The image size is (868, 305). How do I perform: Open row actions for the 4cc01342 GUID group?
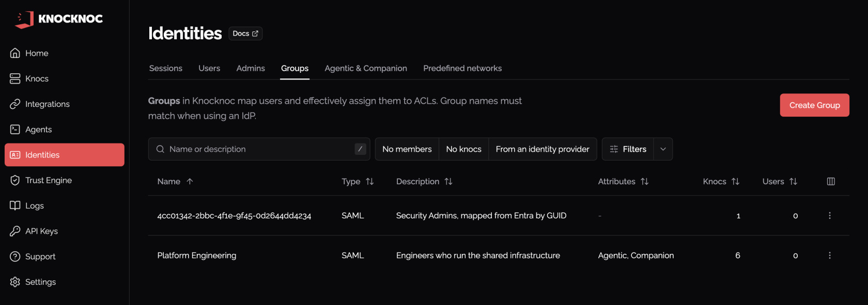[830, 216]
